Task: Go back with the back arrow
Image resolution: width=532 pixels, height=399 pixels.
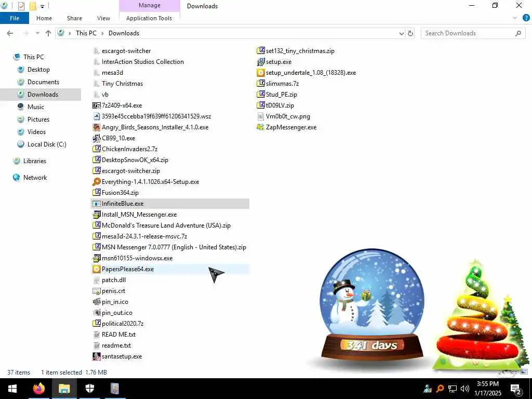Action: click(10, 33)
